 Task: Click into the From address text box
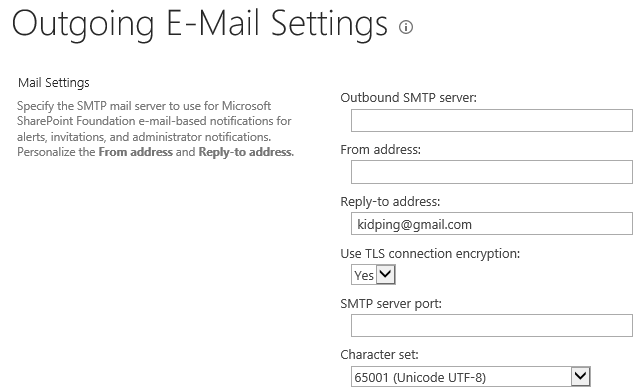pos(492,172)
